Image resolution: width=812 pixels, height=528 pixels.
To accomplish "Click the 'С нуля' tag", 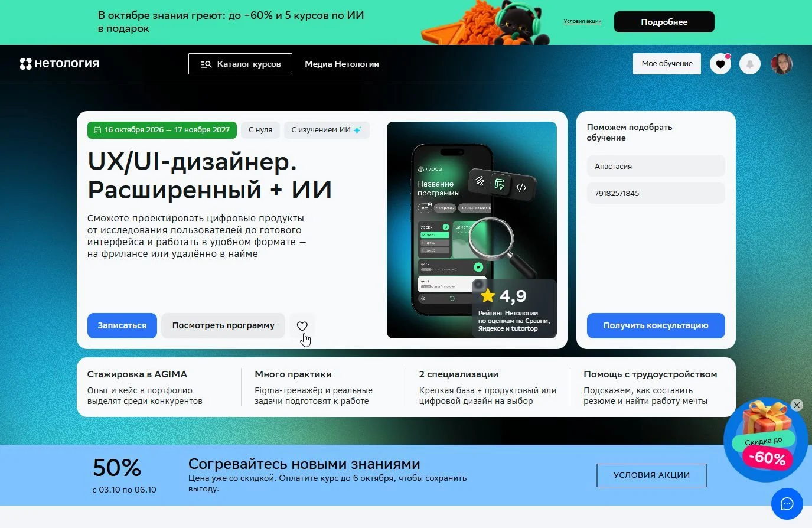I will click(260, 130).
